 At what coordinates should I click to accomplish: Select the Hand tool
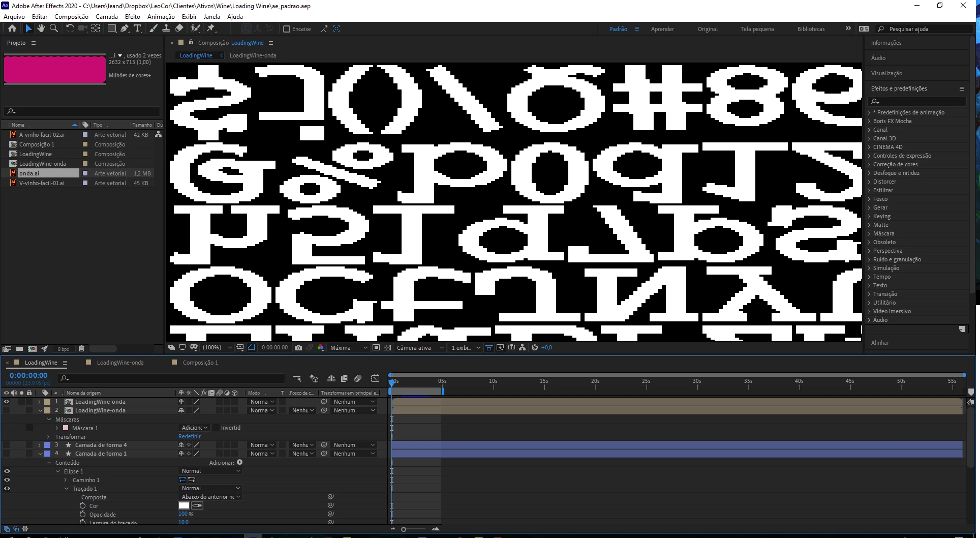pyautogui.click(x=41, y=28)
